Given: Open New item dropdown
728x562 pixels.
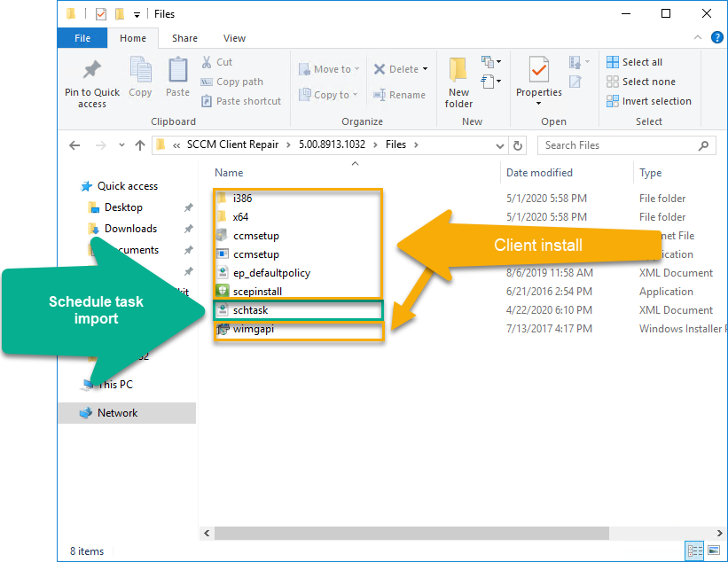Looking at the screenshot, I should (490, 61).
